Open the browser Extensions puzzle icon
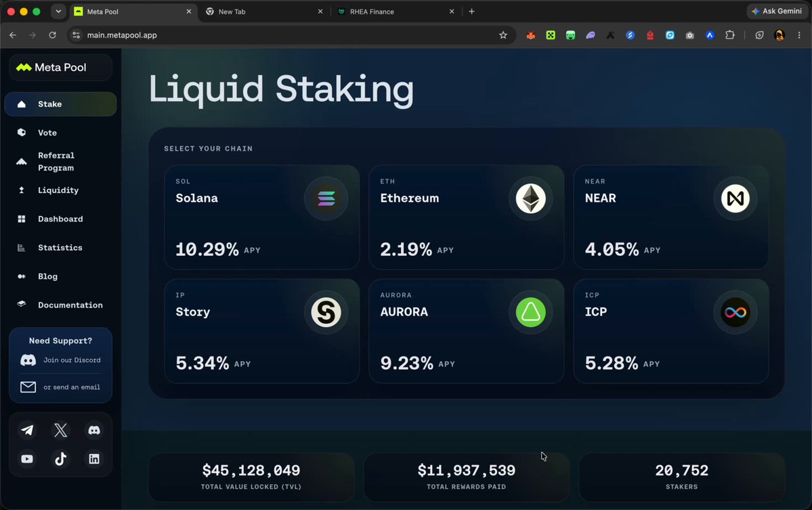This screenshot has width=812, height=510. tap(729, 35)
